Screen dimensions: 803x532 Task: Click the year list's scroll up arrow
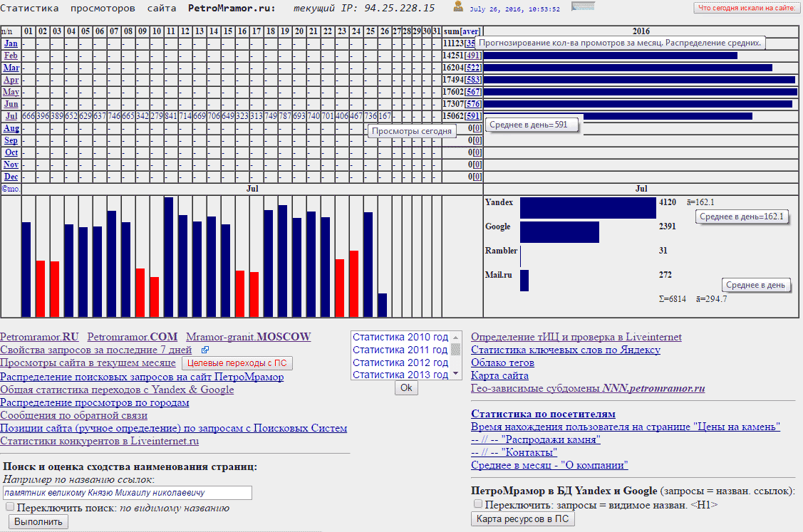point(455,338)
